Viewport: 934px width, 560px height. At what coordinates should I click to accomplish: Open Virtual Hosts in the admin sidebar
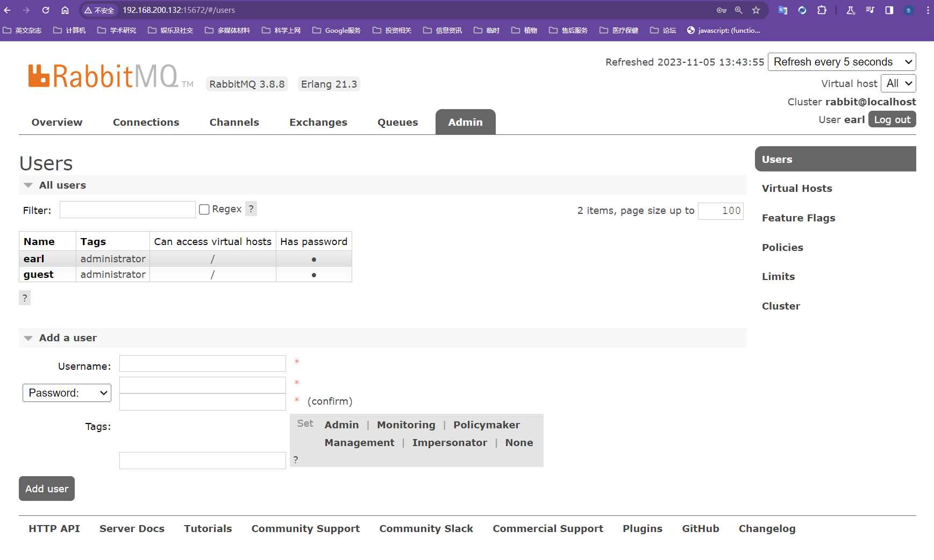tap(796, 189)
